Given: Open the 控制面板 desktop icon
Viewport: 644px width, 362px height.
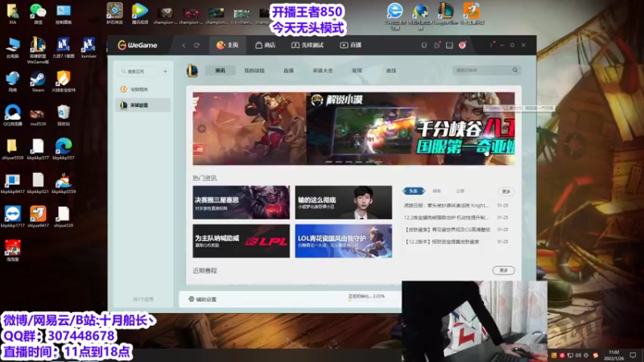Looking at the screenshot, I should click(x=64, y=13).
